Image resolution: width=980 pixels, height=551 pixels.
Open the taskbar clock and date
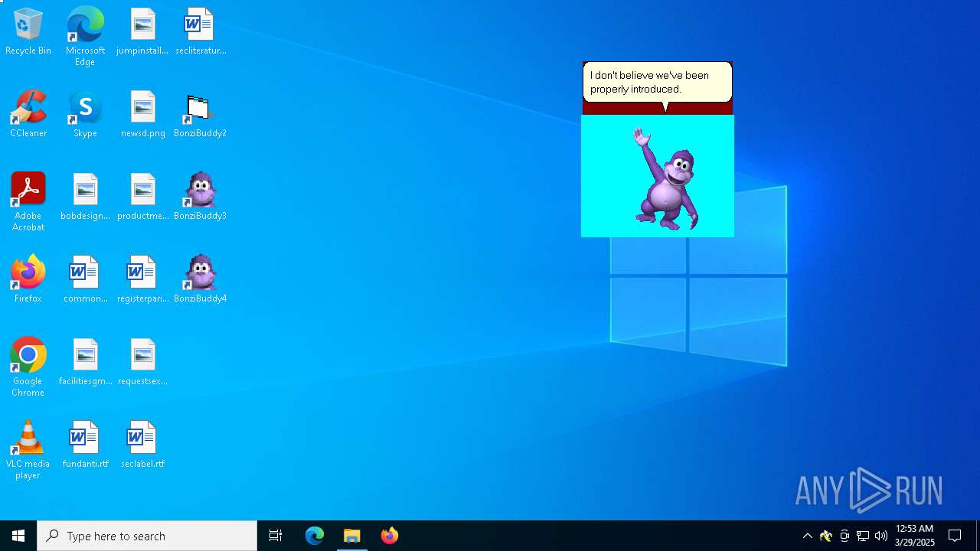[915, 536]
